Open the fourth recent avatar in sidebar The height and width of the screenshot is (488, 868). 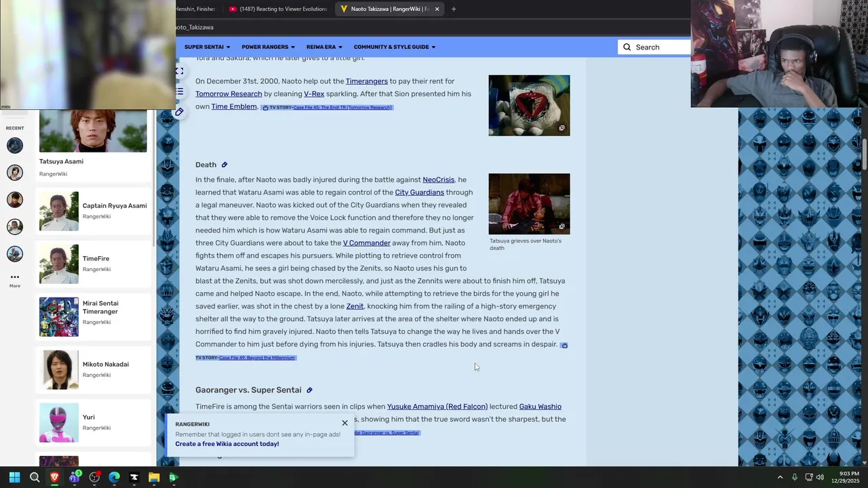tap(15, 226)
